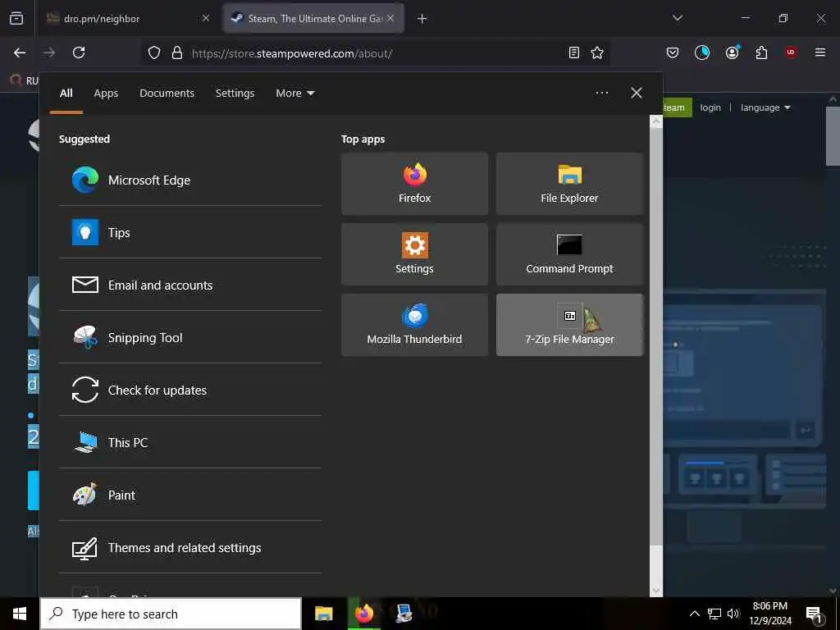Show hidden system tray icons

point(694,614)
